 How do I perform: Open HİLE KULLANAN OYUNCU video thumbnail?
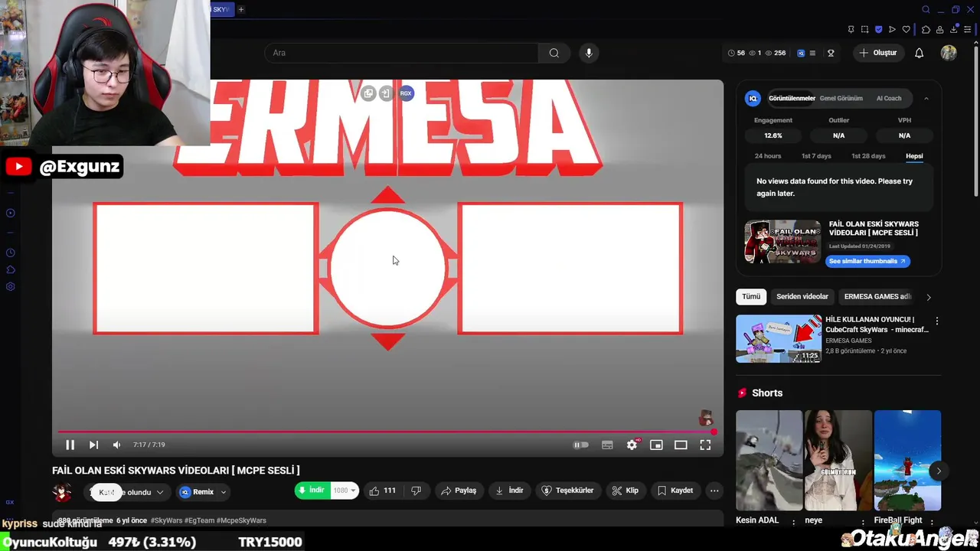tap(779, 338)
